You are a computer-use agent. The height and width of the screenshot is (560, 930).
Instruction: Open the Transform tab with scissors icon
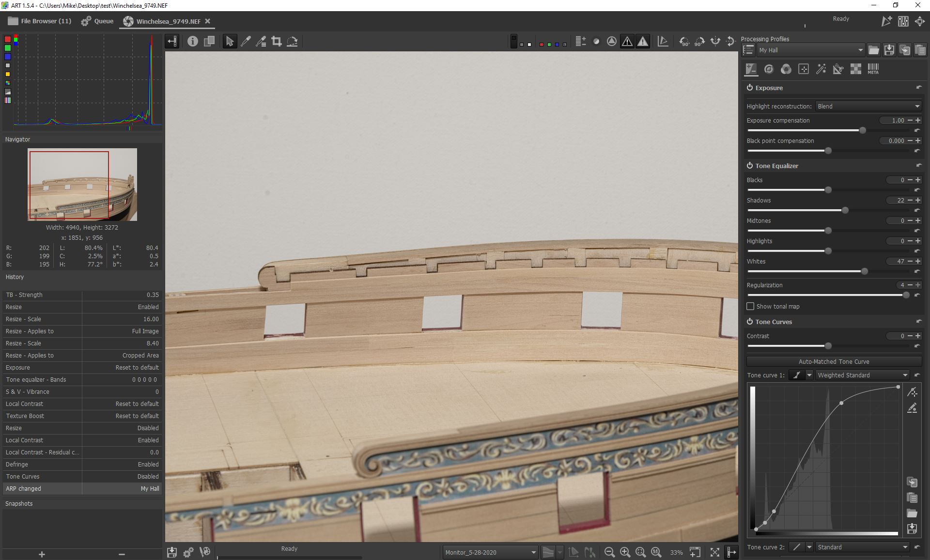838,69
